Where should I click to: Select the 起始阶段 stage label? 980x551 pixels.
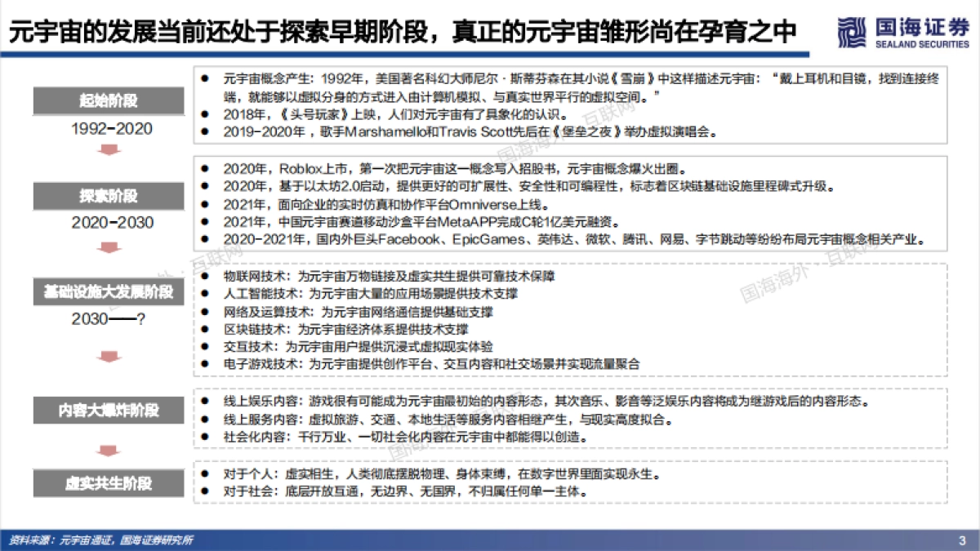click(108, 101)
